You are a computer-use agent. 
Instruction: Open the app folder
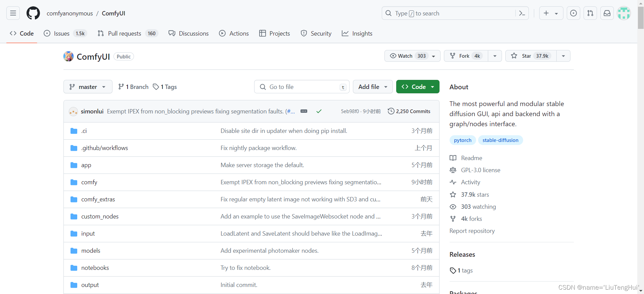coord(86,165)
